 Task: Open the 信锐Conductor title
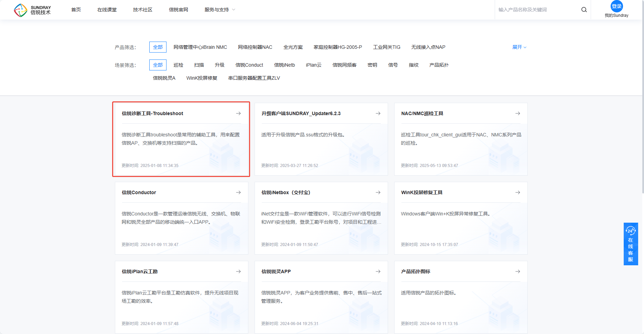pyautogui.click(x=139, y=192)
